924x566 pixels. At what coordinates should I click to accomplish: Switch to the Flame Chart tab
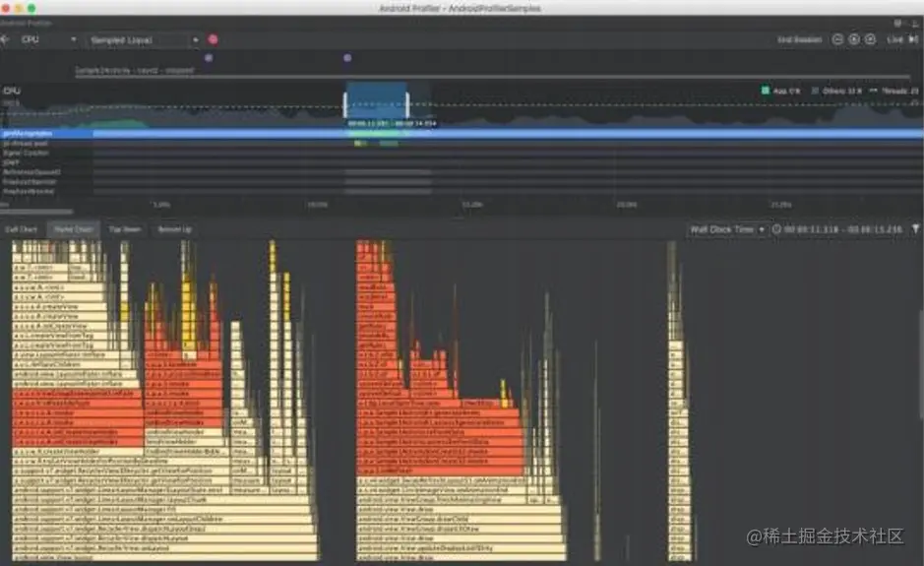click(73, 229)
